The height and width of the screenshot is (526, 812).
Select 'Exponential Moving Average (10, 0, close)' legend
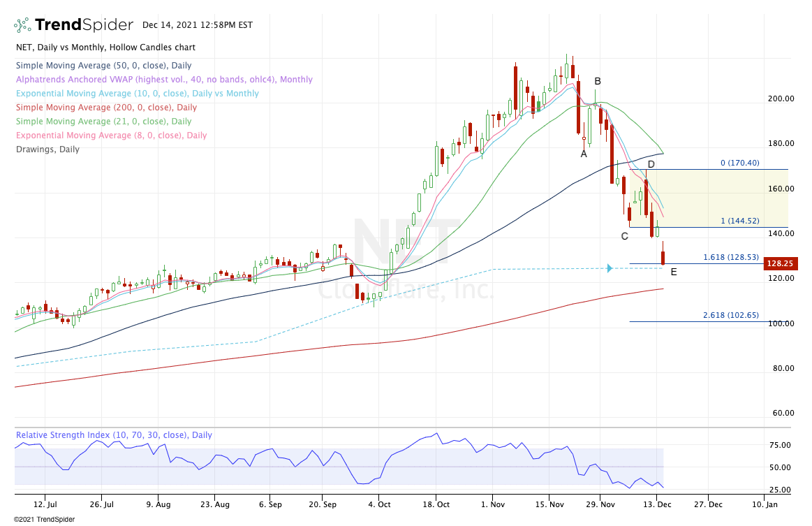point(138,94)
